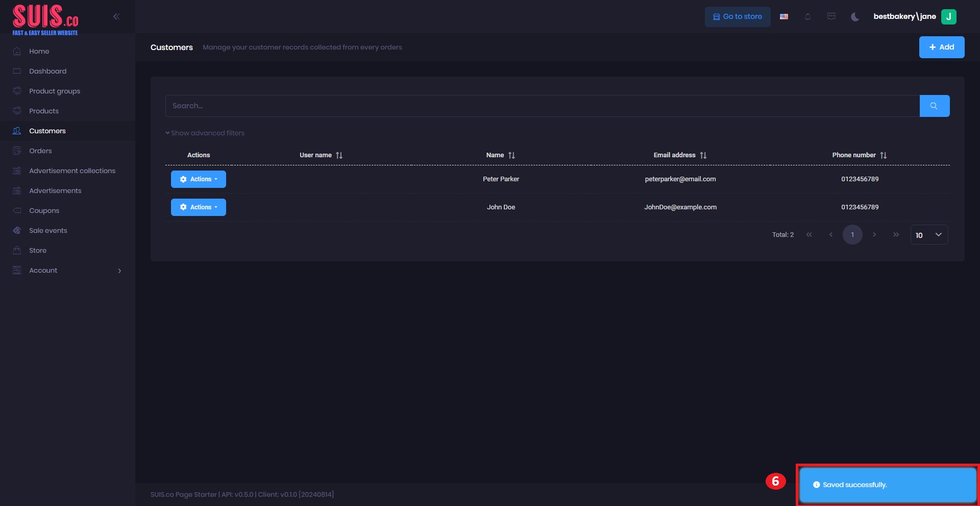
Task: Click the Dashboard icon in sidebar
Action: (x=17, y=71)
